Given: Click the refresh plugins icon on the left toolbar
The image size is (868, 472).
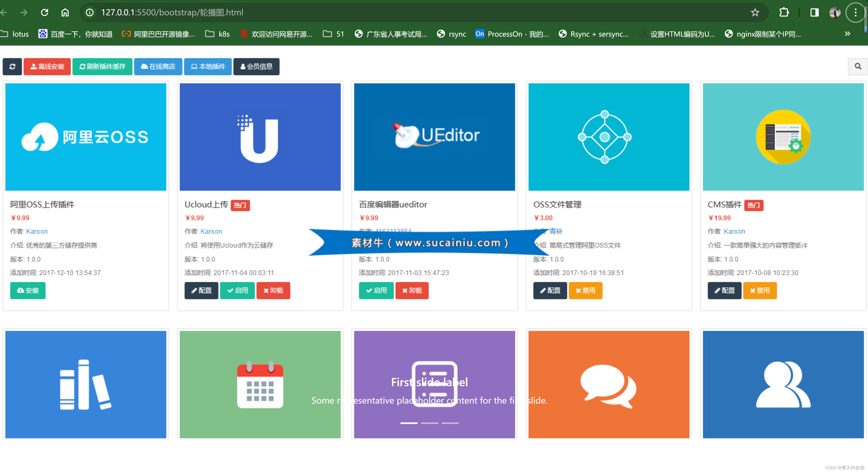Looking at the screenshot, I should [12, 66].
